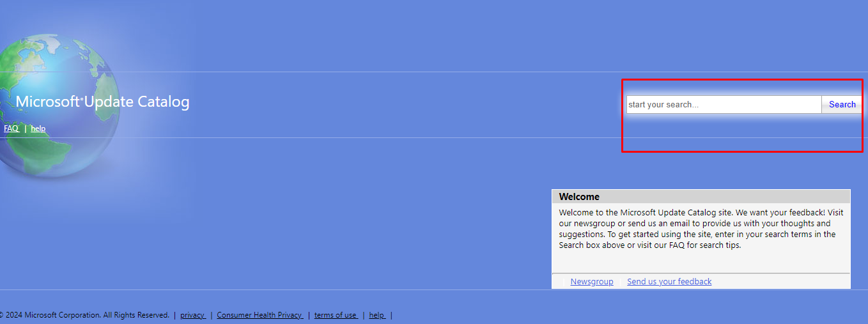Open the FAQ link under the title
868x324 pixels.
coord(11,128)
